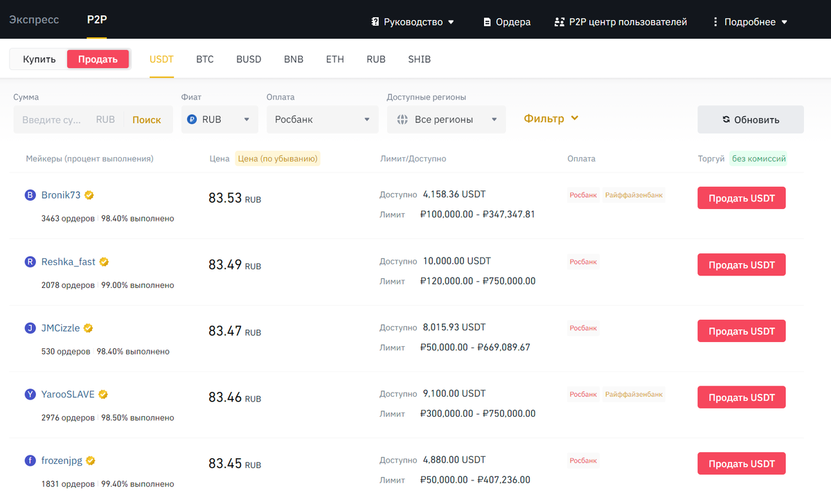Click the 83.53 RUB price

235,198
